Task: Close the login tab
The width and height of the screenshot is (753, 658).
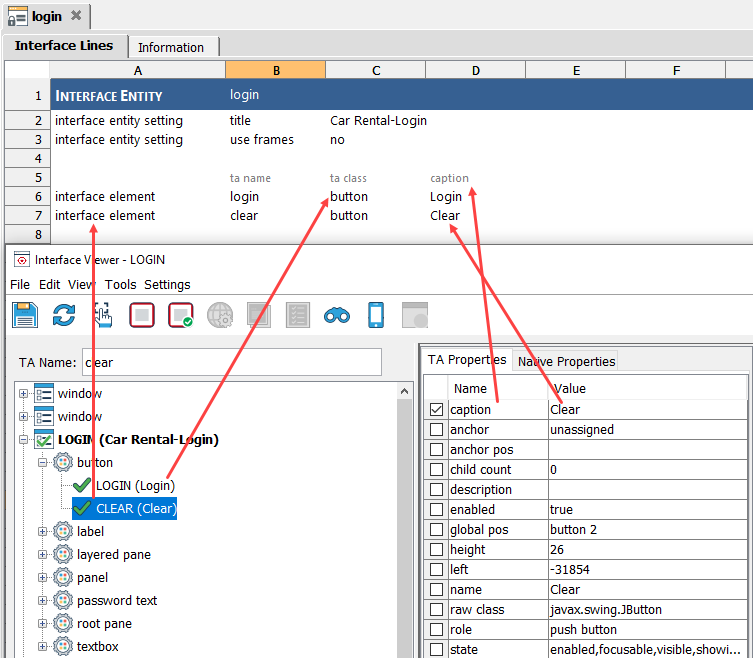Action: pos(76,15)
